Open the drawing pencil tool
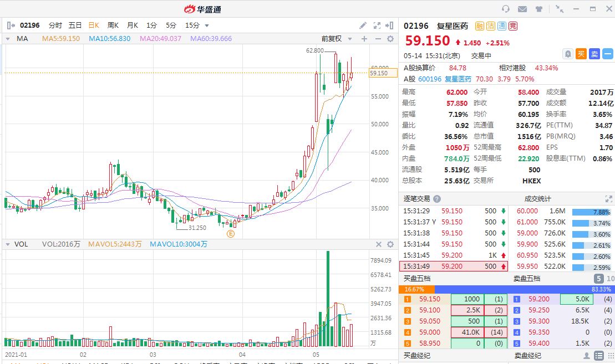The image size is (615, 364). point(363,25)
